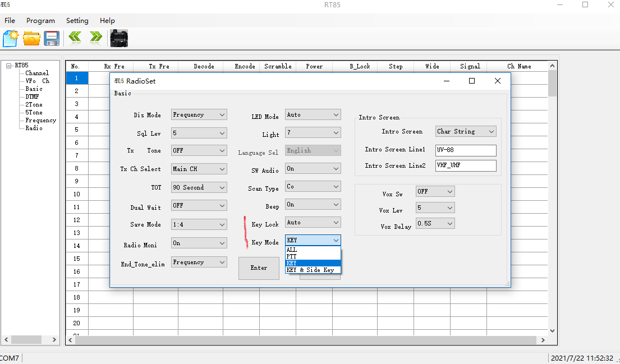
Task: Click the green double right arrow icon
Action: click(x=96, y=38)
